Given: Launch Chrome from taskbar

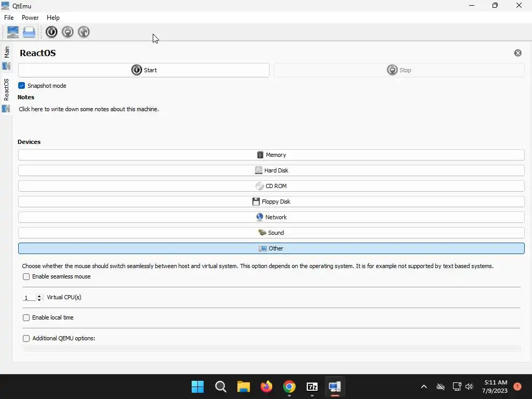Looking at the screenshot, I should tap(289, 387).
